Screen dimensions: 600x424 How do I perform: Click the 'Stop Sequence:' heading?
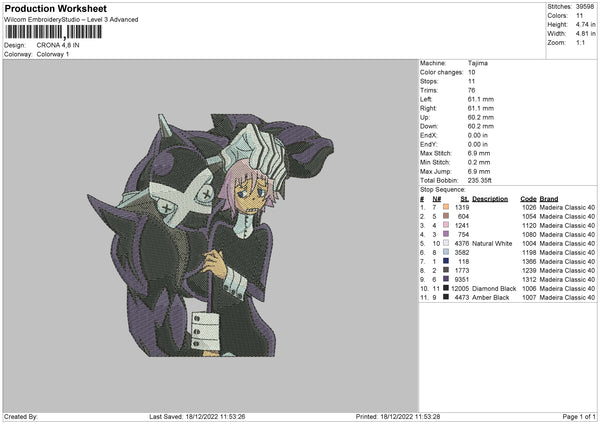442,190
